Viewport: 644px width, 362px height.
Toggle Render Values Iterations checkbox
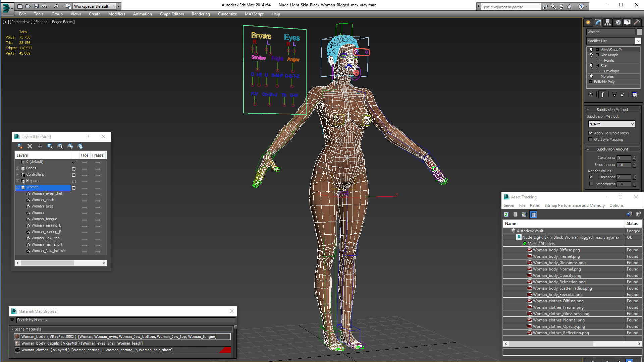591,177
